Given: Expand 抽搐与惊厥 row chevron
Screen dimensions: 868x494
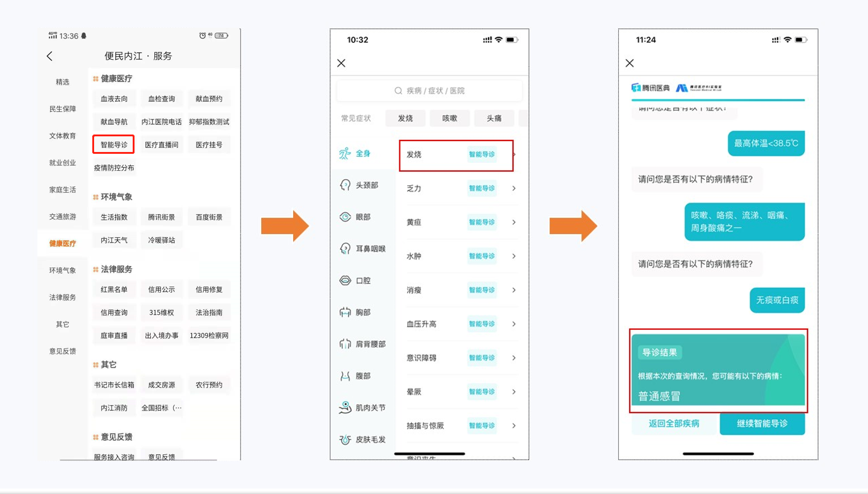Looking at the screenshot, I should pyautogui.click(x=514, y=425).
